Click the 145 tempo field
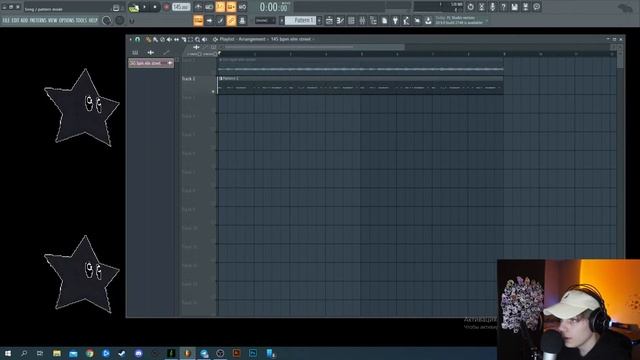 [x=181, y=7]
